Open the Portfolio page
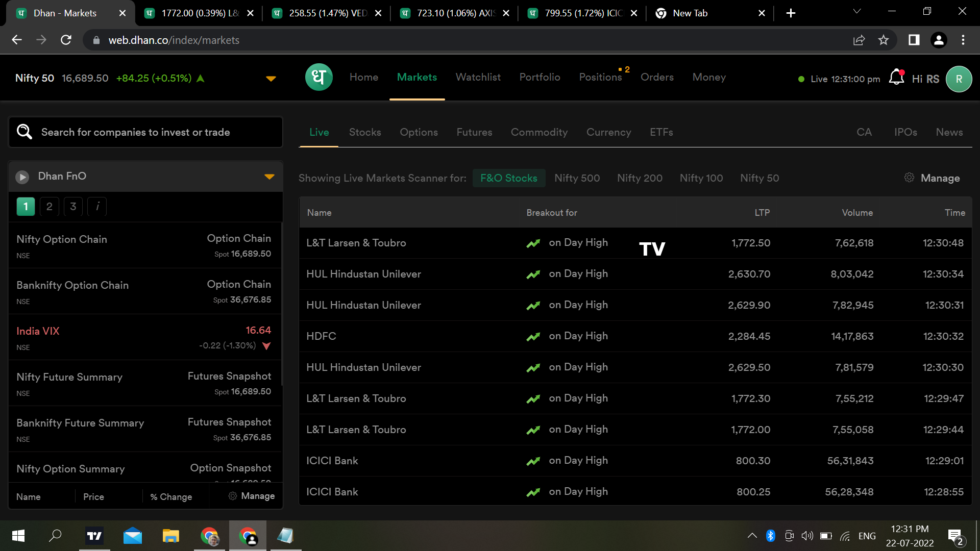The image size is (980, 551). click(x=540, y=77)
